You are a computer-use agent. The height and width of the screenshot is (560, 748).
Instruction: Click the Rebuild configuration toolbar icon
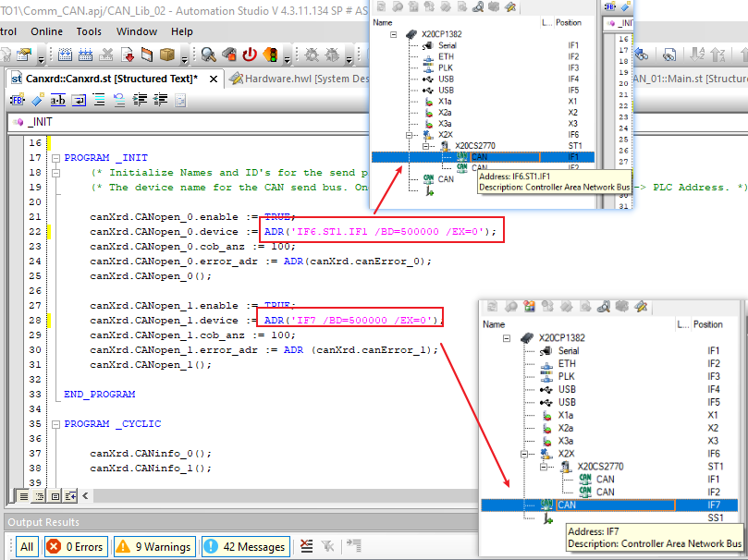pos(86,55)
